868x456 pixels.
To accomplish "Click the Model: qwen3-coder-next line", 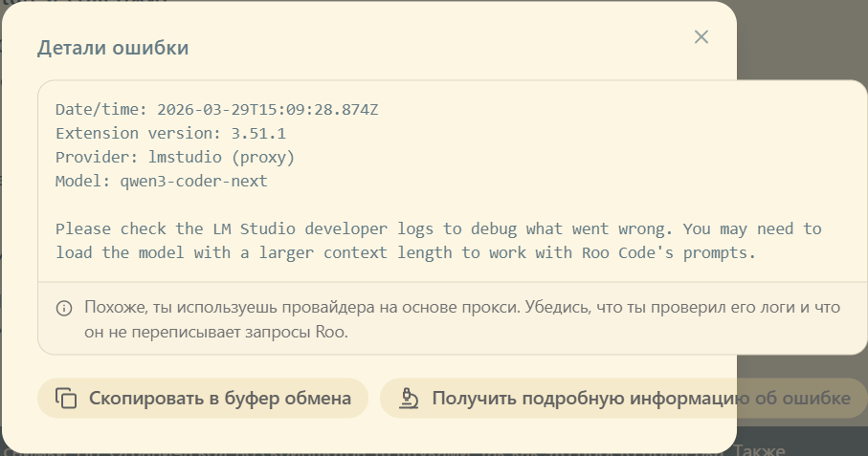I will click(162, 182).
